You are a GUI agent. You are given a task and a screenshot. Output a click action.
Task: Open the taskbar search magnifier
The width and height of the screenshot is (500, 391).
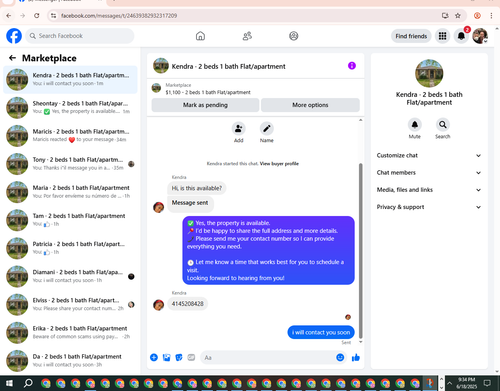pos(28,383)
